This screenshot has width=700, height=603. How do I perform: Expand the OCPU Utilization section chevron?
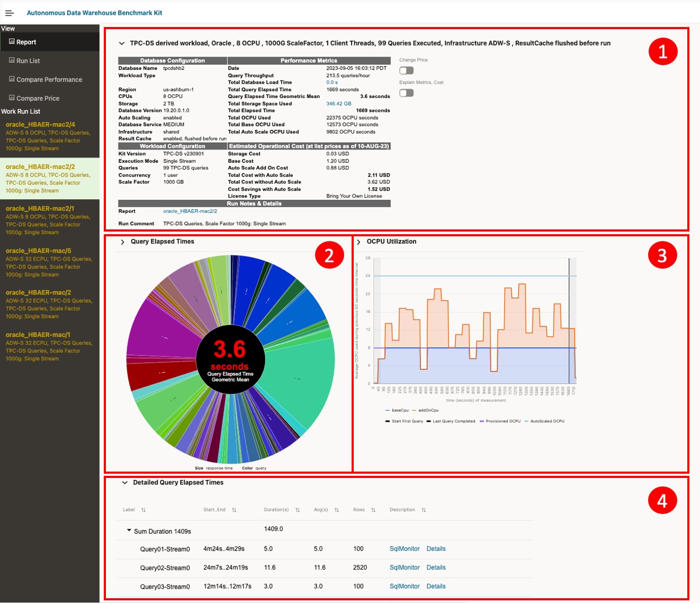coord(358,242)
